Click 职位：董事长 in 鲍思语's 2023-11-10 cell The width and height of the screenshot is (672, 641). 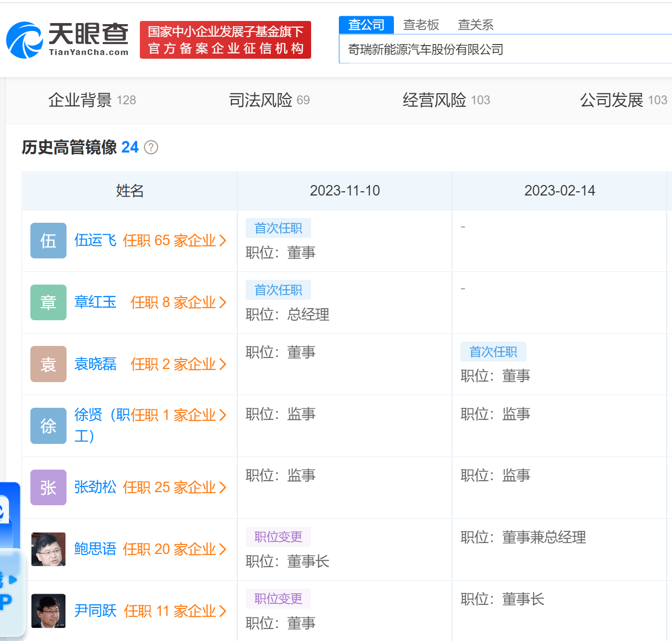coord(288,561)
